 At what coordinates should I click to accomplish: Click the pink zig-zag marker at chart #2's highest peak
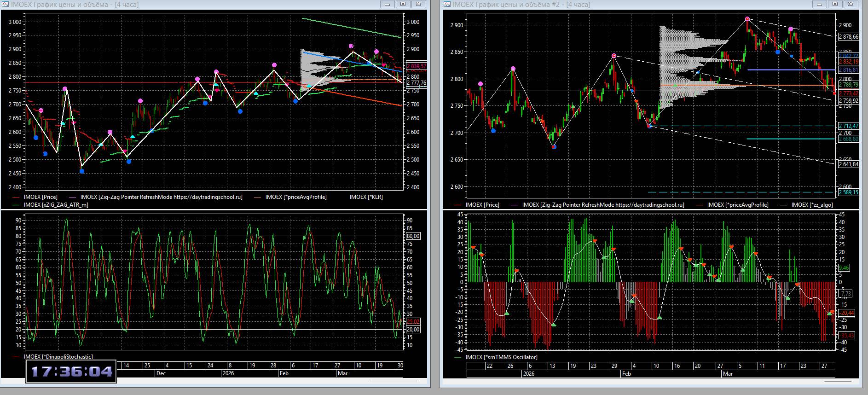747,19
